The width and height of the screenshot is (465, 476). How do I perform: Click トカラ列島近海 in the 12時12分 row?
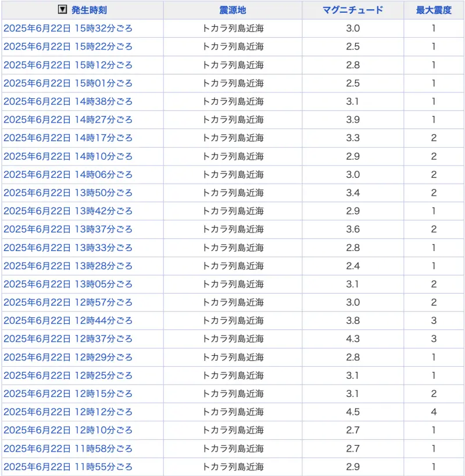coord(233,412)
